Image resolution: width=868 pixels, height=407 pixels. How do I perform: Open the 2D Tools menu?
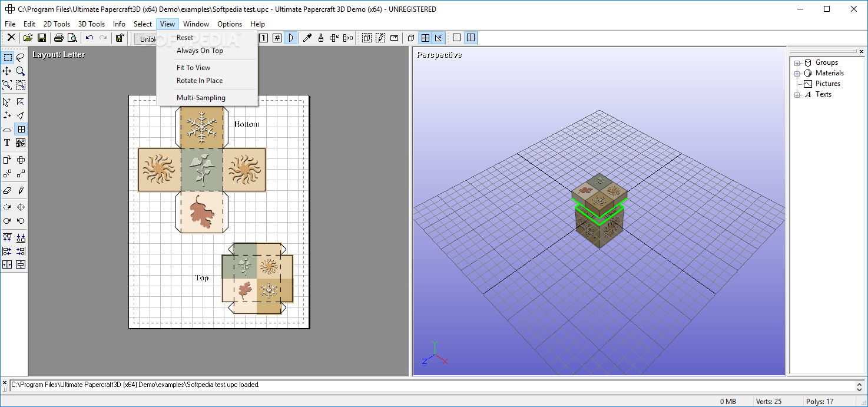coord(57,24)
